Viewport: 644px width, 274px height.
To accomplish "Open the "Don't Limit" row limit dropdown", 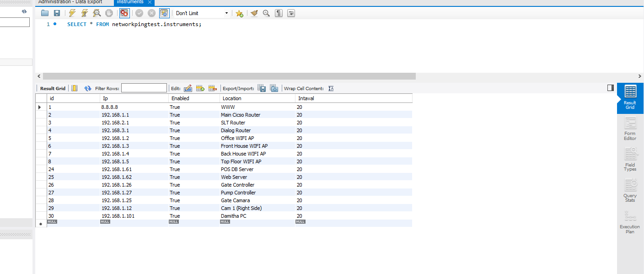I will [202, 13].
